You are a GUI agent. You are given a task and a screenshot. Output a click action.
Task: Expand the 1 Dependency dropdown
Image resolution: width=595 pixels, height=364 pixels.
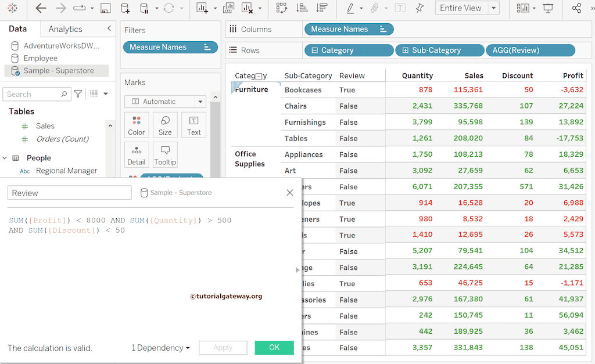[161, 348]
